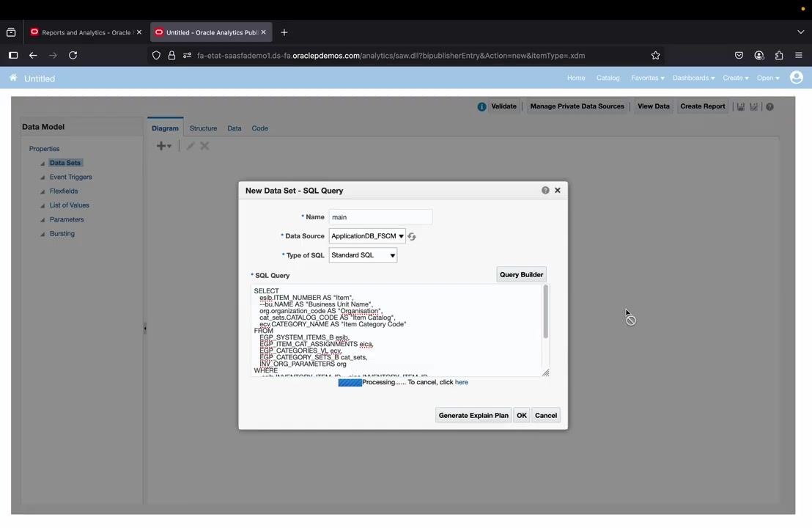The width and height of the screenshot is (812, 528).
Task: Open the Data Source dropdown
Action: click(367, 235)
